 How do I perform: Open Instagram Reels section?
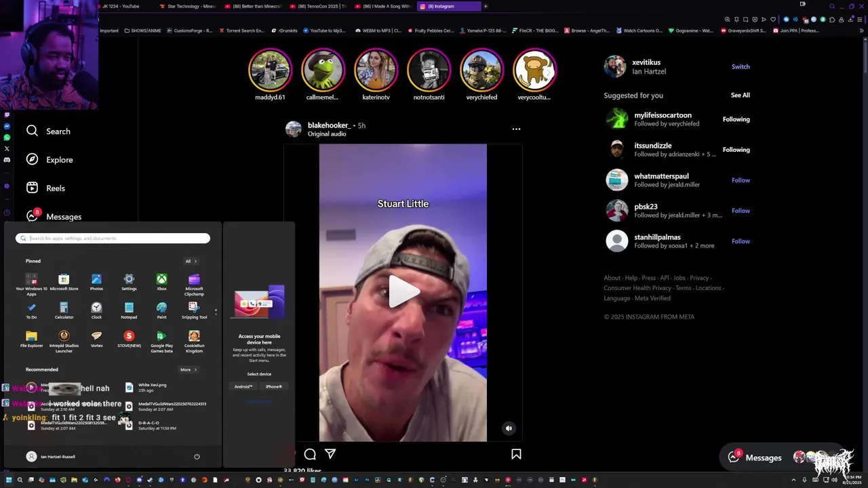point(45,188)
